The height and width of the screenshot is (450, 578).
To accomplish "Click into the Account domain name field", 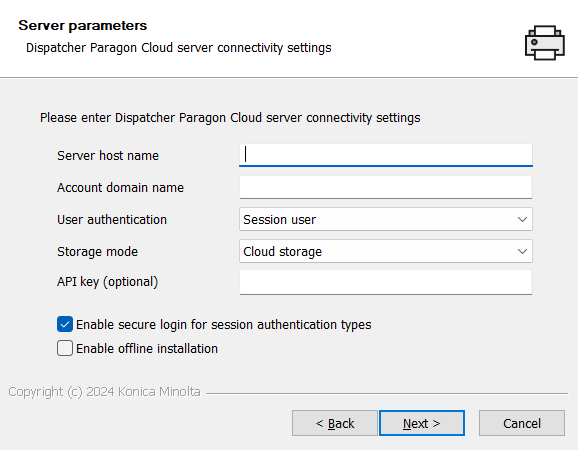I will pos(386,187).
